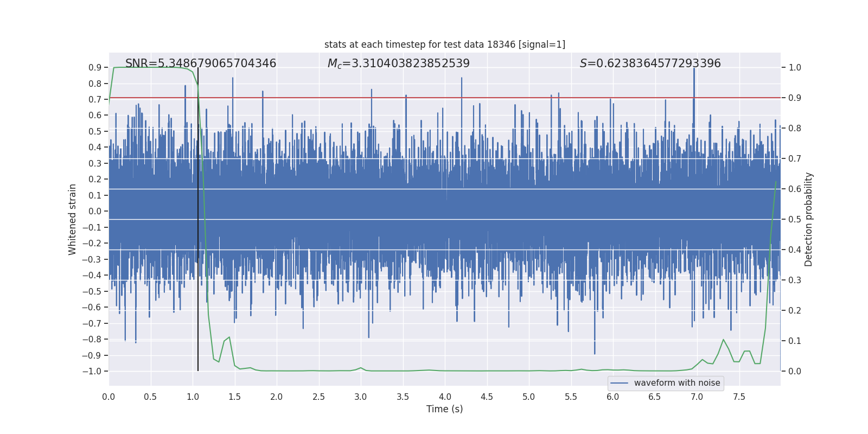Click the black vertical marker line
Viewport: 868px width, 434px height.
pos(198,219)
